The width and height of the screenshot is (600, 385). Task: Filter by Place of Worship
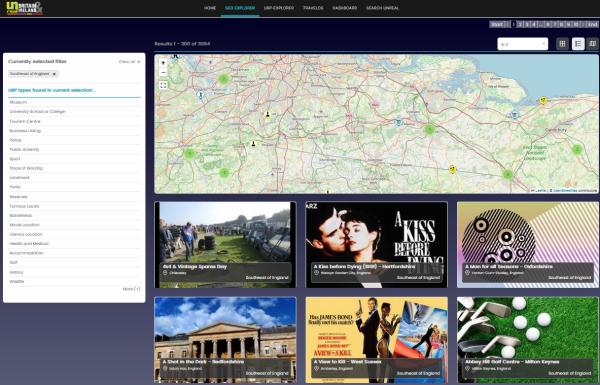click(74, 168)
